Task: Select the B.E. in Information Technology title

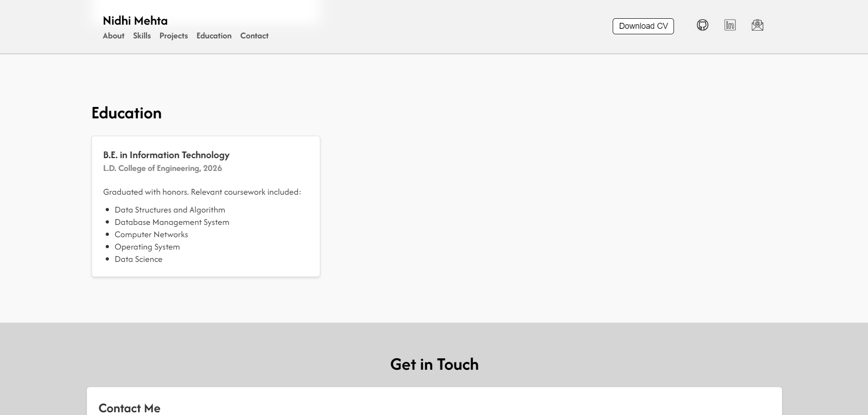Action: pyautogui.click(x=166, y=155)
